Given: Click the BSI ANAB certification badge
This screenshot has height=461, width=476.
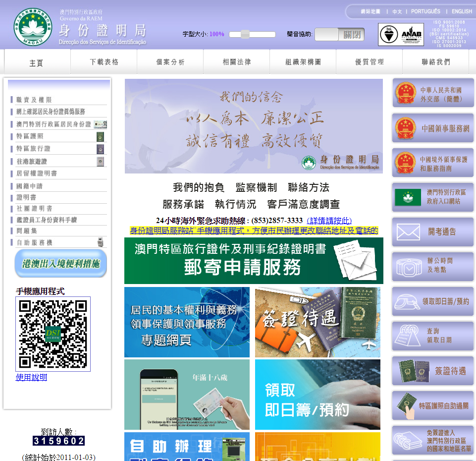Looking at the screenshot, I should pyautogui.click(x=401, y=35).
